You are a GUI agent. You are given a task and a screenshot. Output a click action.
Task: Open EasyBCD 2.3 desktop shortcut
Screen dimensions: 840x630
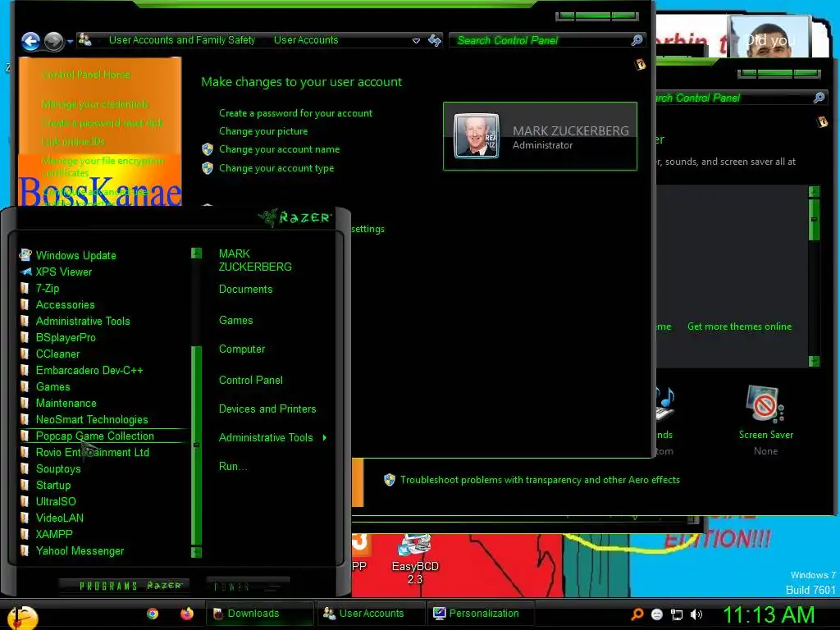[415, 559]
